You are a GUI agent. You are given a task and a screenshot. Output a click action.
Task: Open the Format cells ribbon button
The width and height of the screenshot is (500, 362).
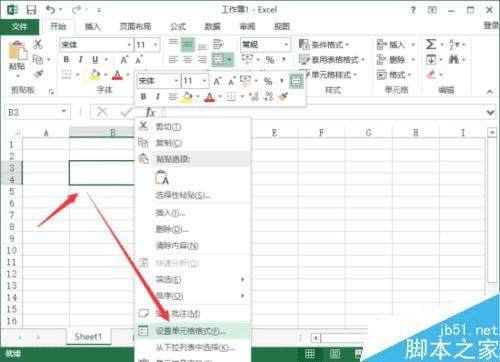click(x=394, y=75)
